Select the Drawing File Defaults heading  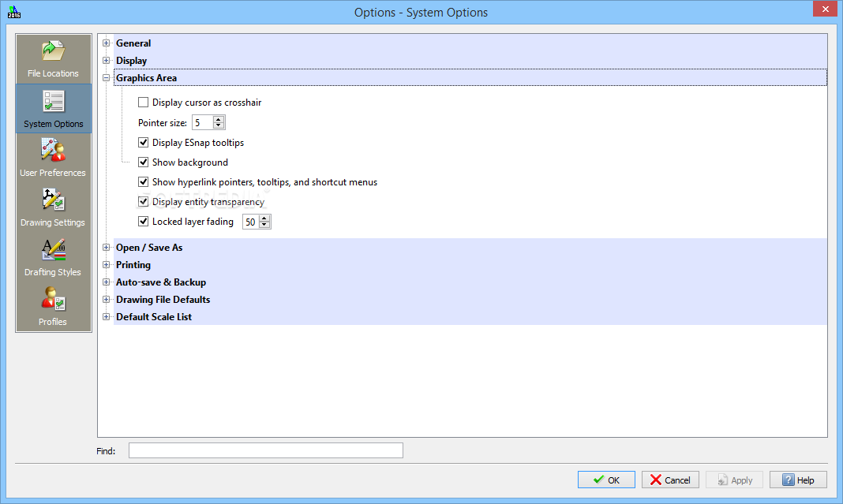point(163,300)
